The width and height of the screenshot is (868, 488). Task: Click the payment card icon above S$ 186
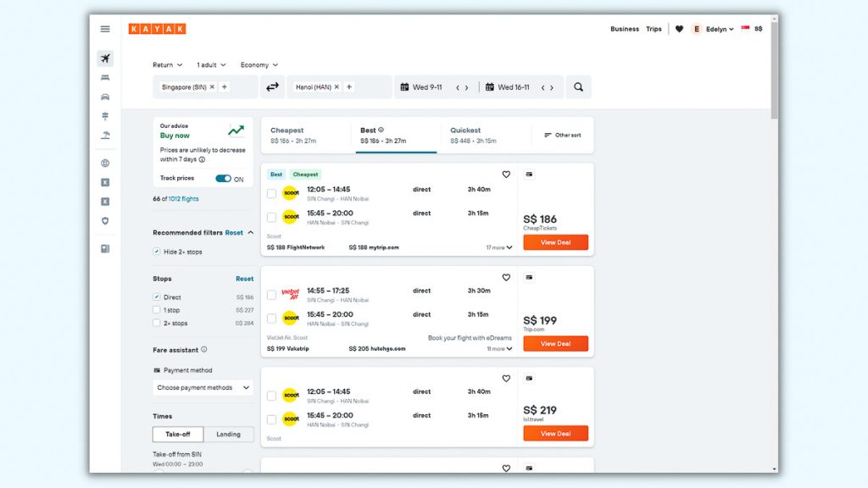(x=529, y=175)
